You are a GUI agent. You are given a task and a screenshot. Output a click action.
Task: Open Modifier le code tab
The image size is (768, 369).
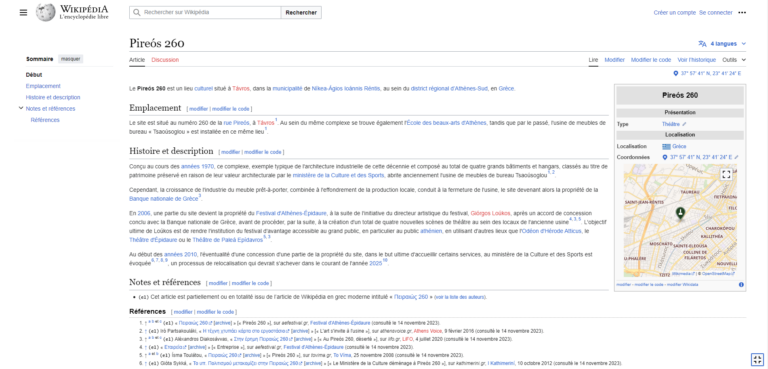(x=651, y=60)
